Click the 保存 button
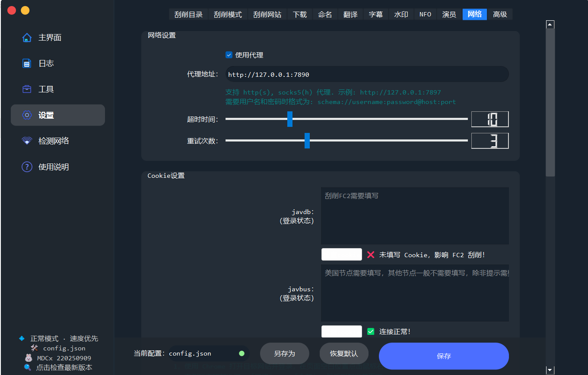 tap(444, 356)
